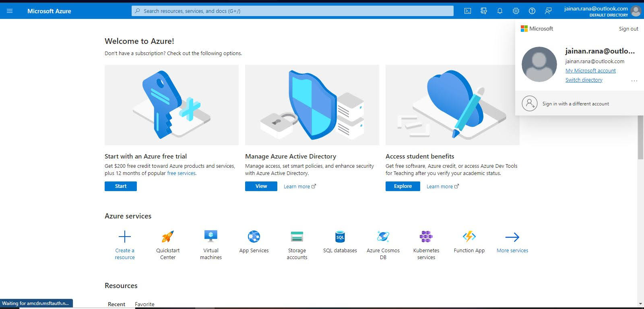Viewport: 644px width, 309px height.
Task: Choose Sign in with a different account
Action: [x=580, y=103]
